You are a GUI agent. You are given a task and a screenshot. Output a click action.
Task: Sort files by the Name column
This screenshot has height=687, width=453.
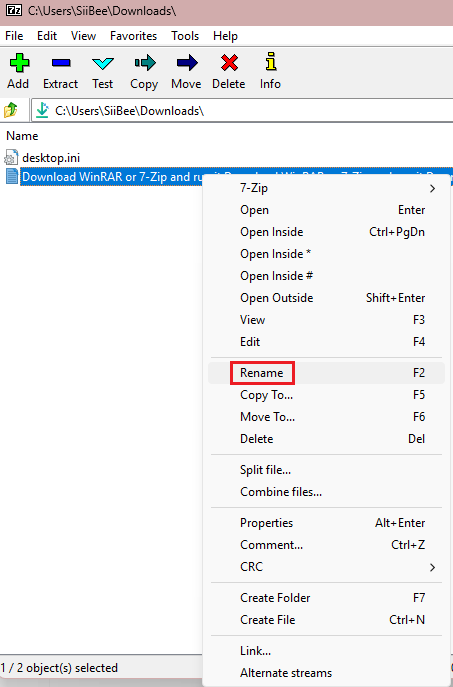pos(22,136)
